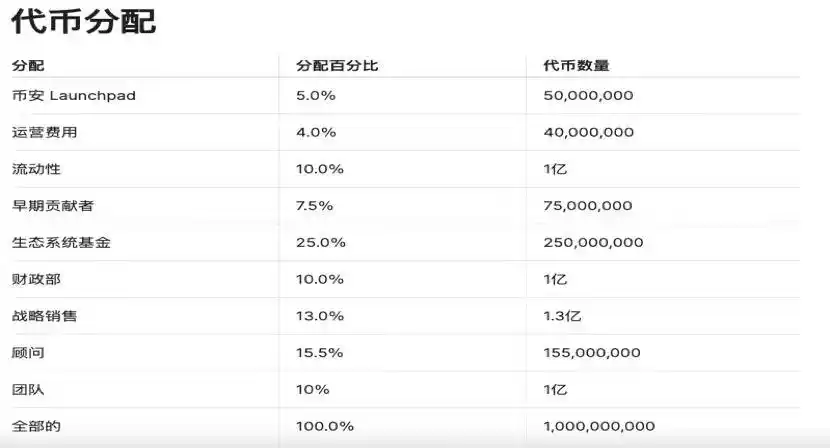Click the 1,000,000,000 total amount cell
Screen dimensions: 830x448
click(x=599, y=426)
